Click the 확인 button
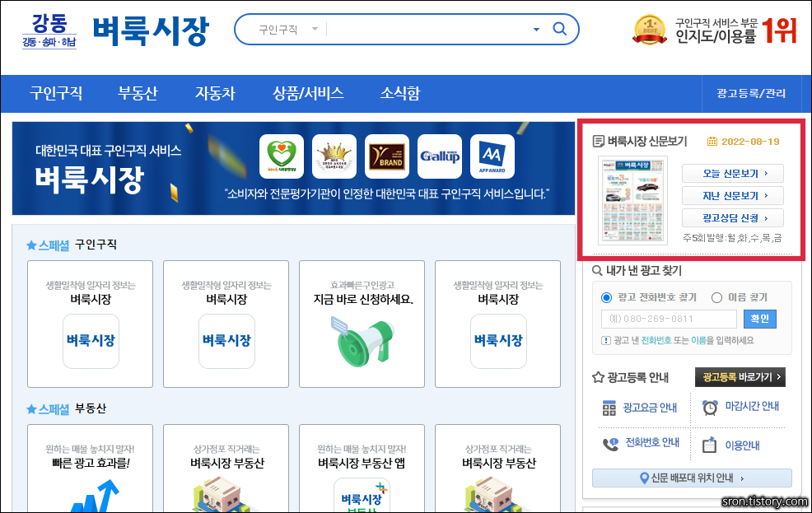This screenshot has height=513, width=812. [759, 319]
